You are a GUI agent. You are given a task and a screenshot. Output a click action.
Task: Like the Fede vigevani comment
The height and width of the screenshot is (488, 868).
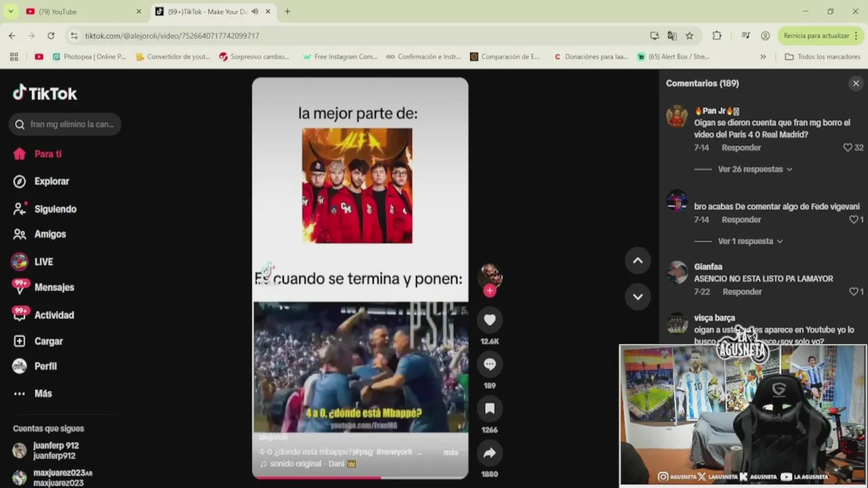point(854,220)
